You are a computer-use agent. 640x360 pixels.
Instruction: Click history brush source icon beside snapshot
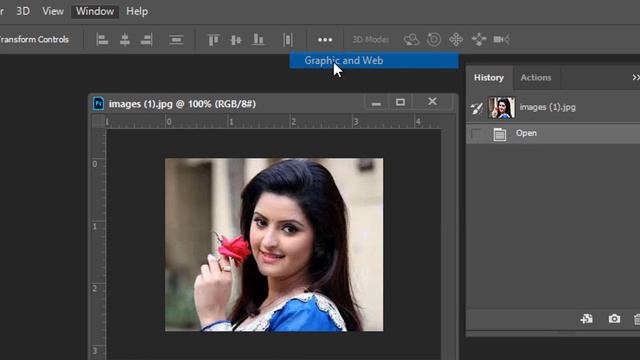click(476, 108)
